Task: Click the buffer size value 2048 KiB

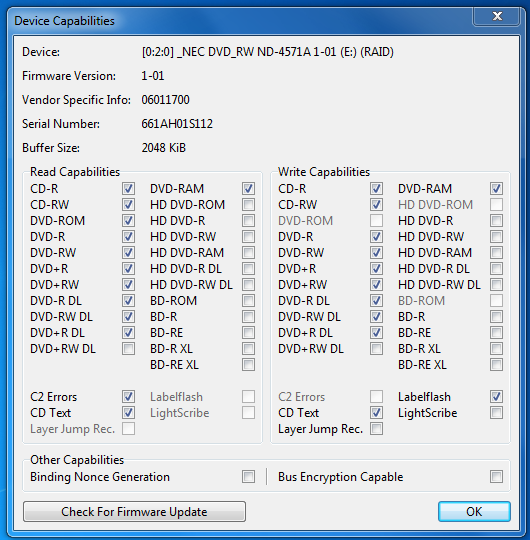Action: pyautogui.click(x=164, y=148)
